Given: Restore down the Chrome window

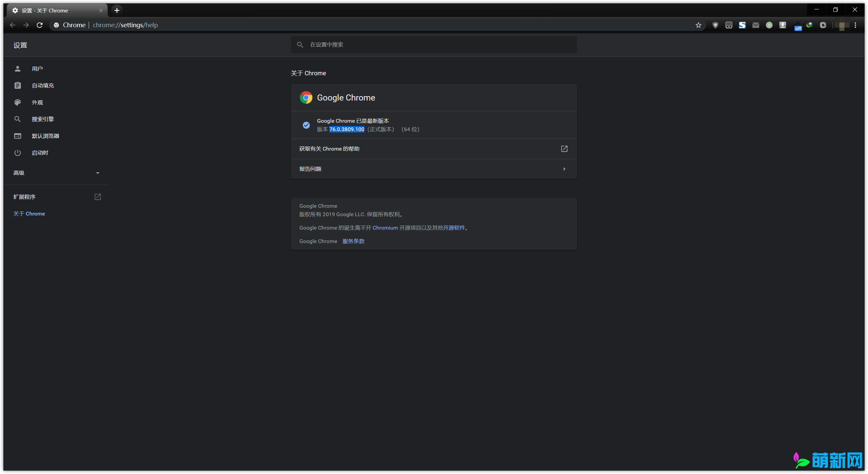Looking at the screenshot, I should 835,10.
